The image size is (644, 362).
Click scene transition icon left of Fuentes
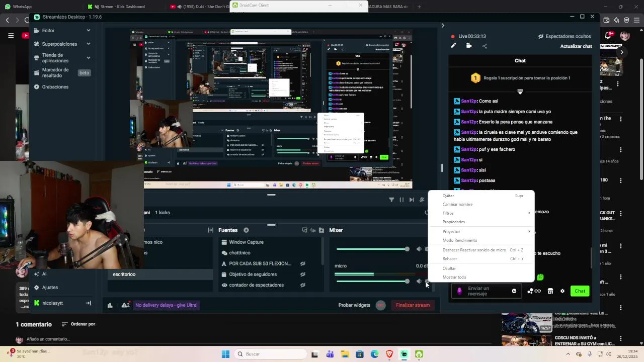click(x=210, y=230)
